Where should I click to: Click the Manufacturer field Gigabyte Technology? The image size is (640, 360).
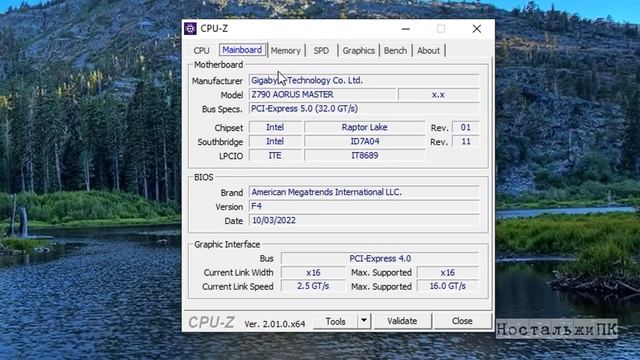click(x=364, y=80)
